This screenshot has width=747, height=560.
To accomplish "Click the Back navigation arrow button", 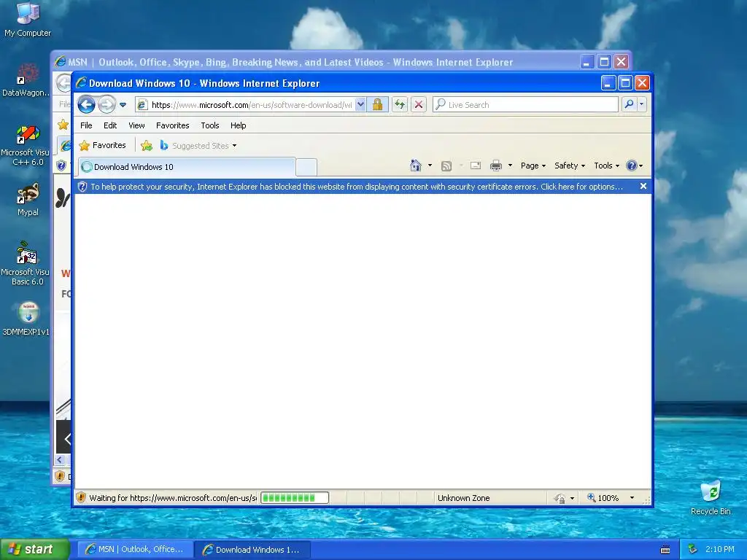I will click(x=86, y=104).
